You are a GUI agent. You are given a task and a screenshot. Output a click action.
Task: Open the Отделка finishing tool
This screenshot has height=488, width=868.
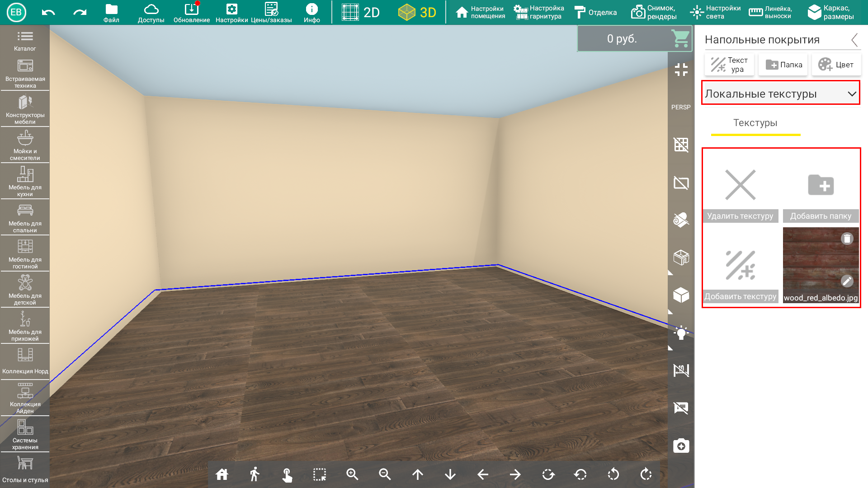[x=595, y=12]
